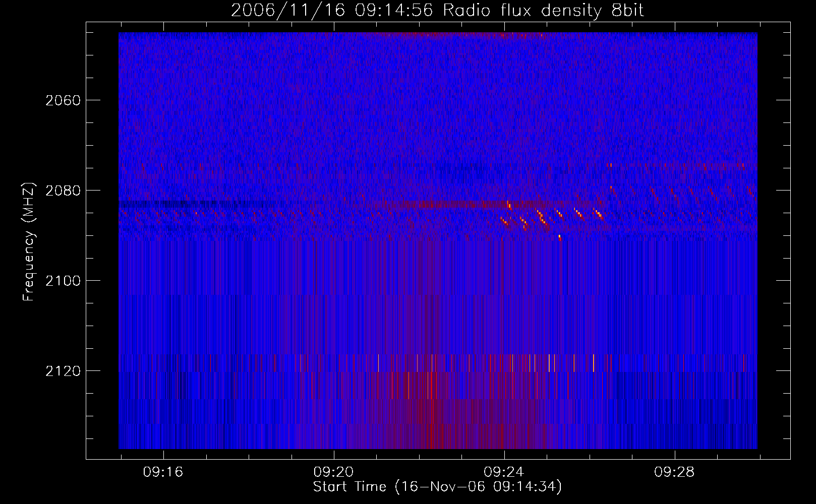The width and height of the screenshot is (816, 504).
Task: Click the 2060 frequency tick label
Action: 63,100
